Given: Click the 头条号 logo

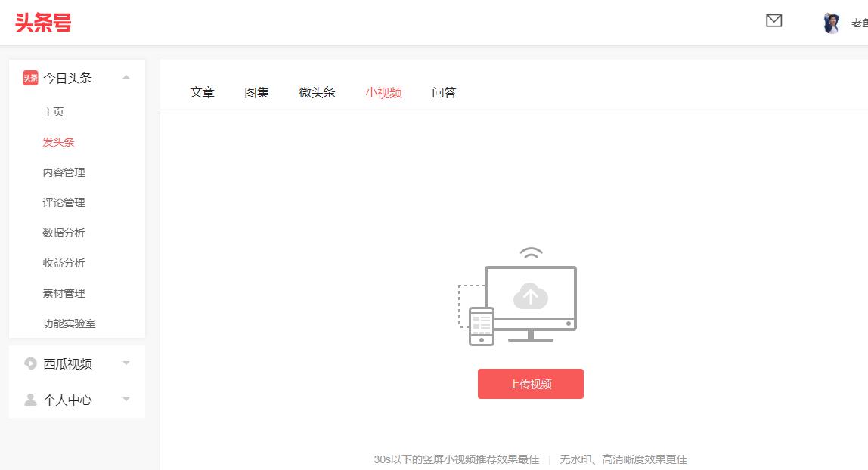Looking at the screenshot, I should (x=43, y=23).
